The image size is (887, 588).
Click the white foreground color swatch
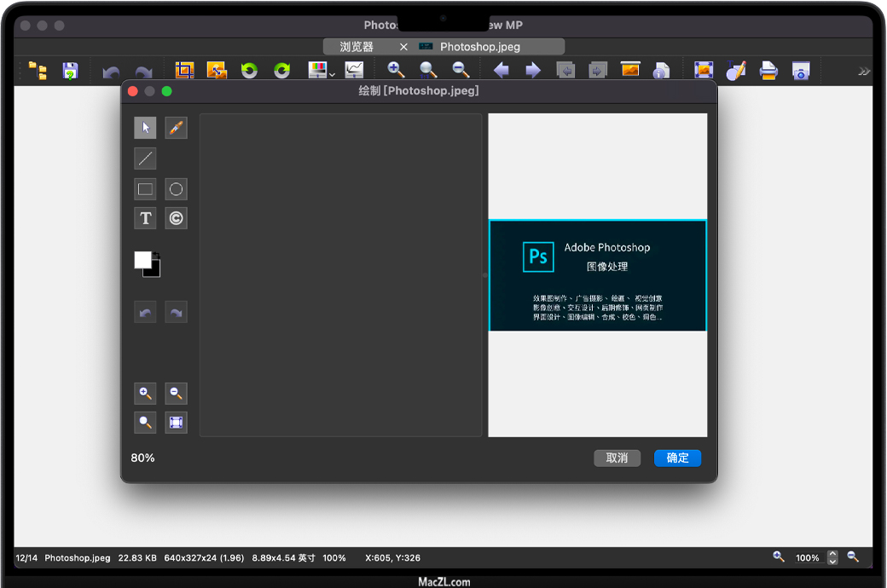pos(142,260)
